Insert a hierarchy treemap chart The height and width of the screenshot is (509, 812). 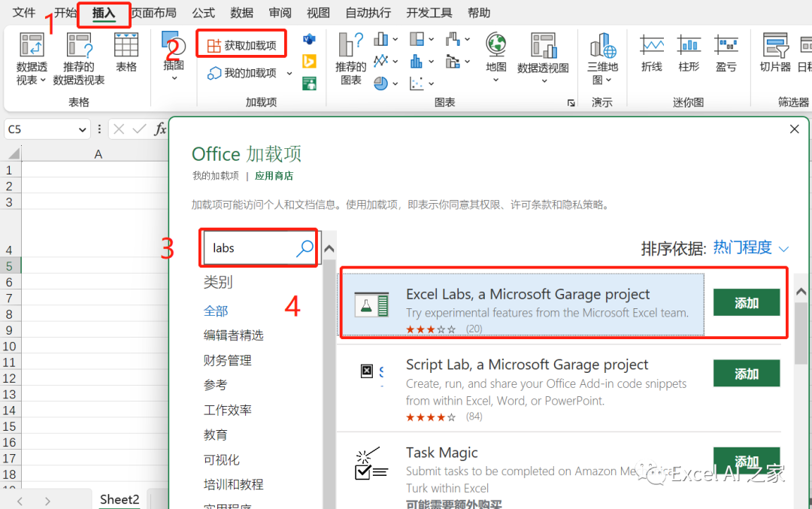pyautogui.click(x=422, y=39)
